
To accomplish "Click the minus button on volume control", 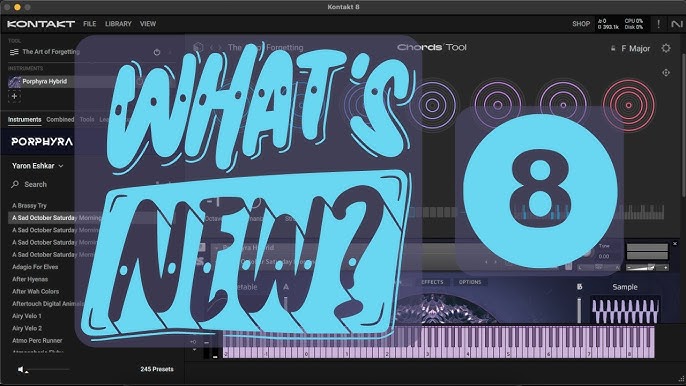I will pos(629,267).
